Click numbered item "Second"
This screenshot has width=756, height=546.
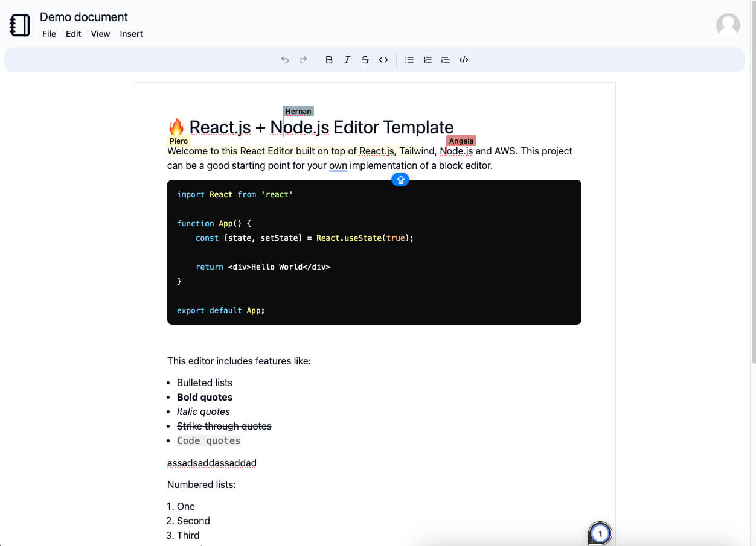pos(193,521)
